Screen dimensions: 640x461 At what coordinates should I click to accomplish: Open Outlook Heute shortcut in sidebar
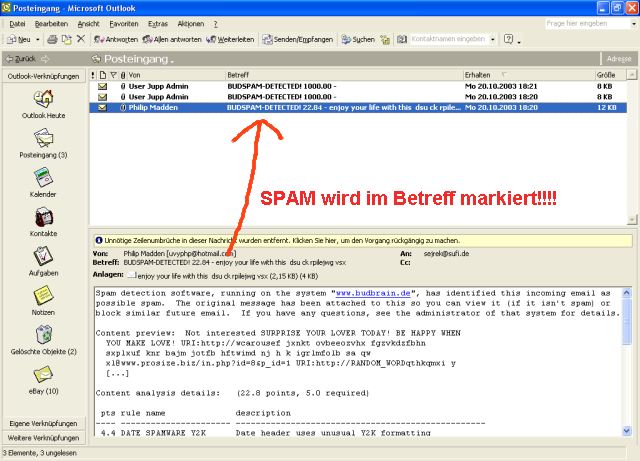tap(44, 100)
